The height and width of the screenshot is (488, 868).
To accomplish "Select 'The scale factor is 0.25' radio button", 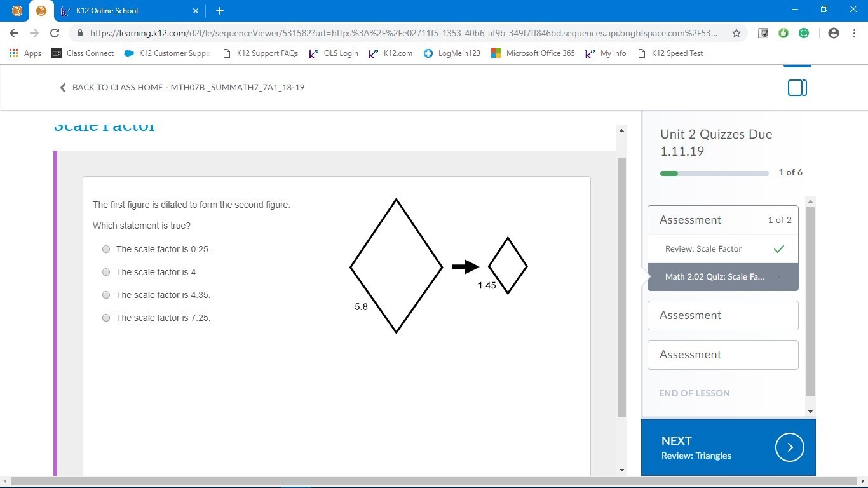I will coord(106,249).
